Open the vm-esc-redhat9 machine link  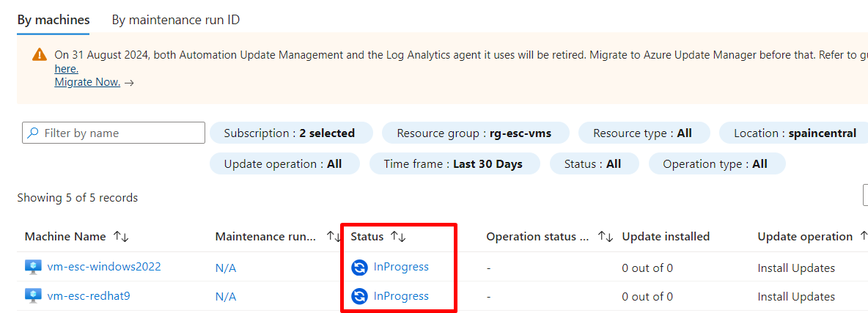[x=89, y=296]
